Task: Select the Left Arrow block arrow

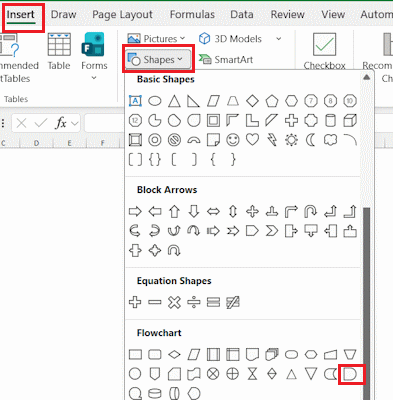Action: point(155,211)
